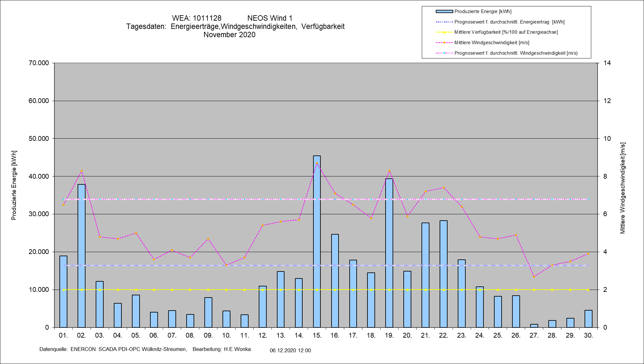Click Prognosewert Energieertrag legend line marker
The width and height of the screenshot is (644, 364).
(444, 22)
